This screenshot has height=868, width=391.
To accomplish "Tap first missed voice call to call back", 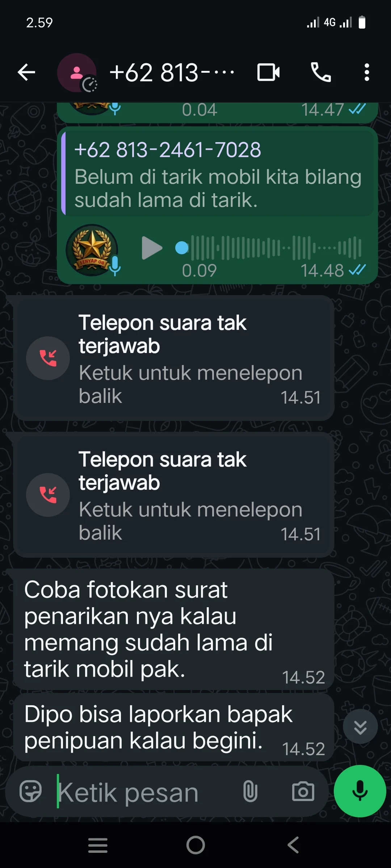I will coord(174,358).
